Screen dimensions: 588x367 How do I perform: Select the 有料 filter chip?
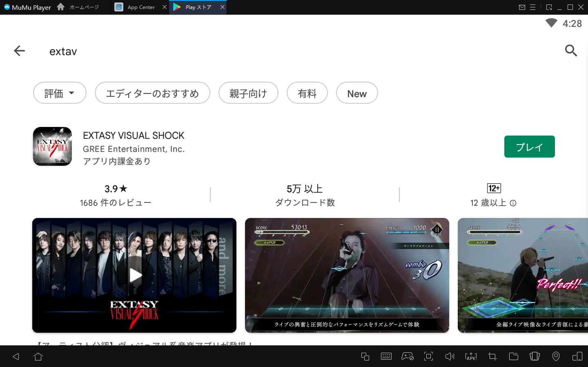(307, 93)
